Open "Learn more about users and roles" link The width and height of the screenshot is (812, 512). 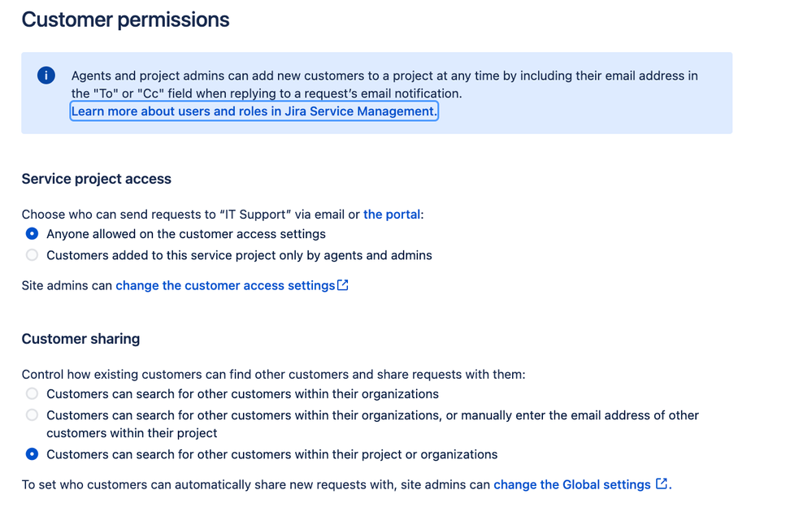(254, 111)
